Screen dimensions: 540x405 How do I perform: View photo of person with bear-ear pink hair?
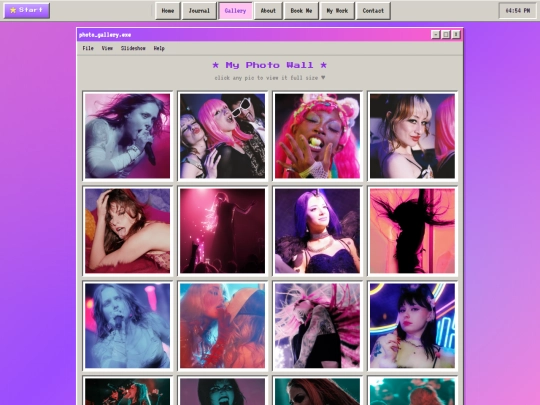318,136
